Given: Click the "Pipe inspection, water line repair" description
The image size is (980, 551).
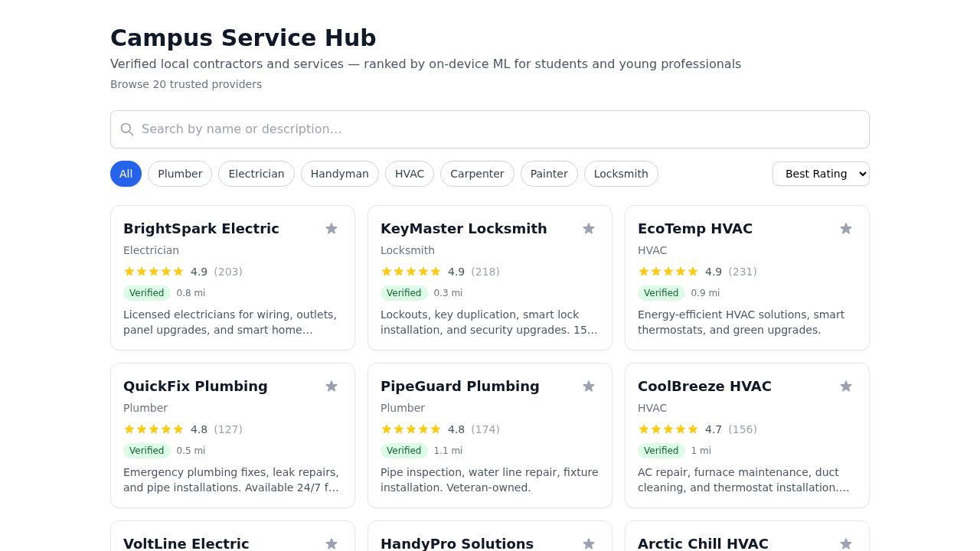Looking at the screenshot, I should 489,480.
